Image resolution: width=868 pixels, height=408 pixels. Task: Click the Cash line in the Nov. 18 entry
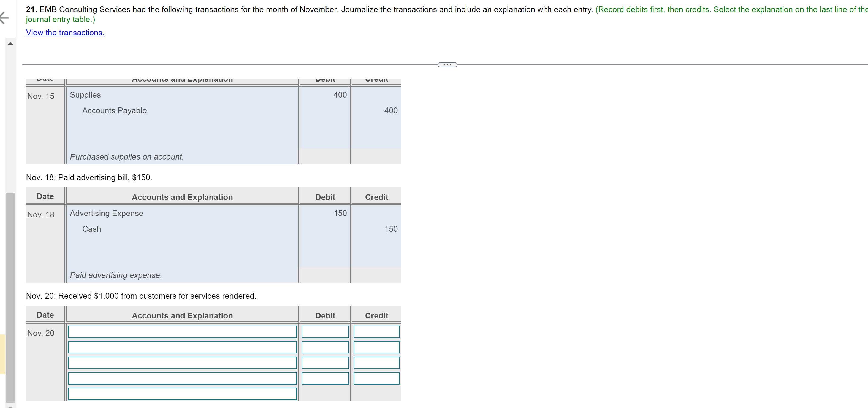coord(91,229)
